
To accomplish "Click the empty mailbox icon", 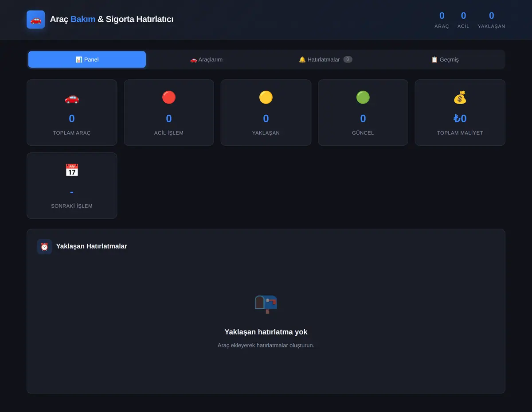I will [266, 304].
